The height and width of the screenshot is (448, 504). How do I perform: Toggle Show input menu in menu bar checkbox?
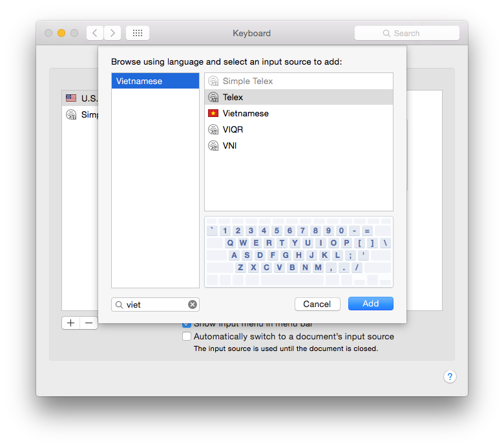(x=187, y=325)
